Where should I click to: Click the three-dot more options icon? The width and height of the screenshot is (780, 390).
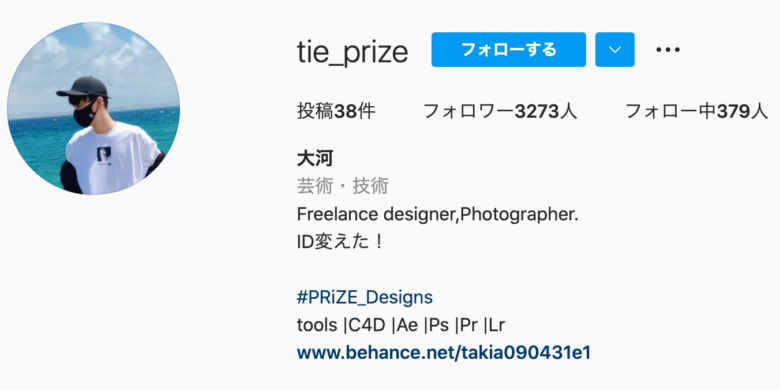pyautogui.click(x=668, y=49)
